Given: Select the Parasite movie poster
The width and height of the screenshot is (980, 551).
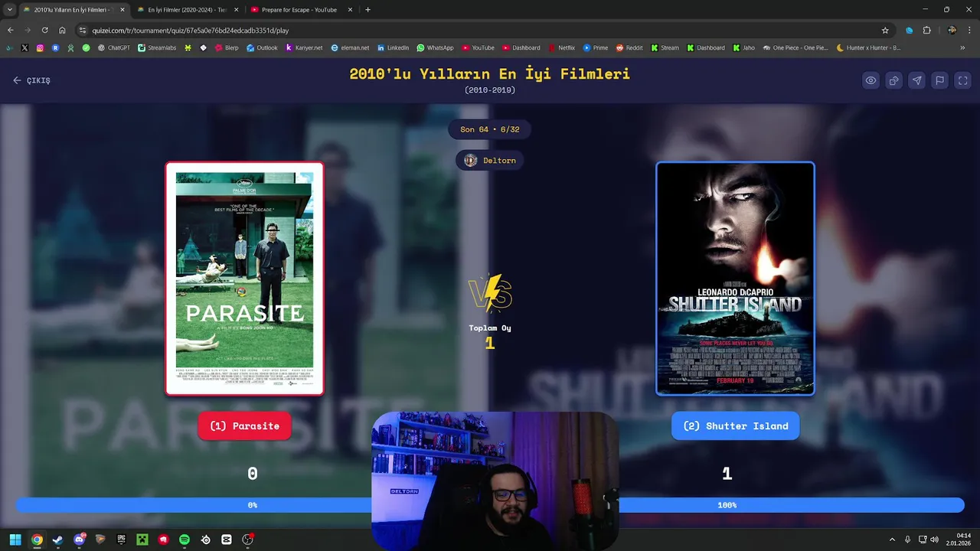Looking at the screenshot, I should (x=245, y=279).
